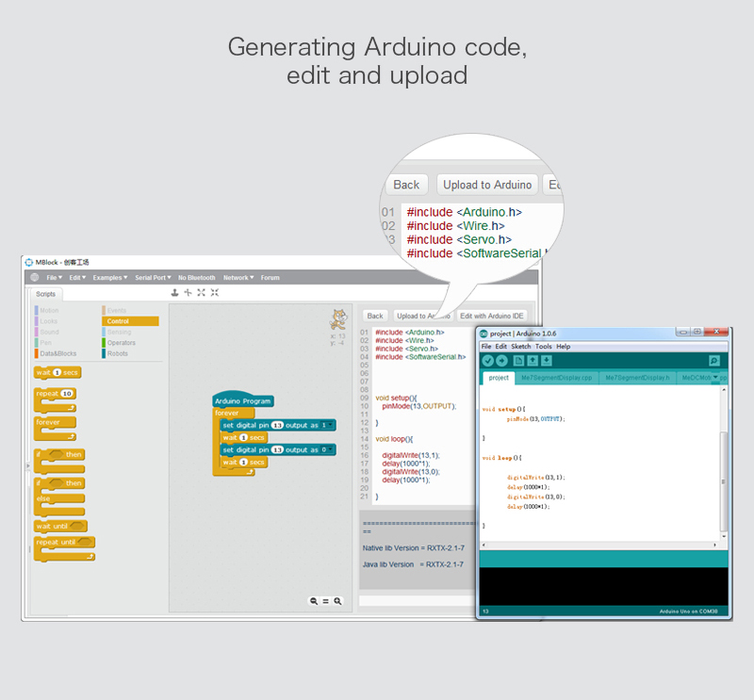Create a new sketch via New icon
Screen dimensions: 754x700
point(518,361)
